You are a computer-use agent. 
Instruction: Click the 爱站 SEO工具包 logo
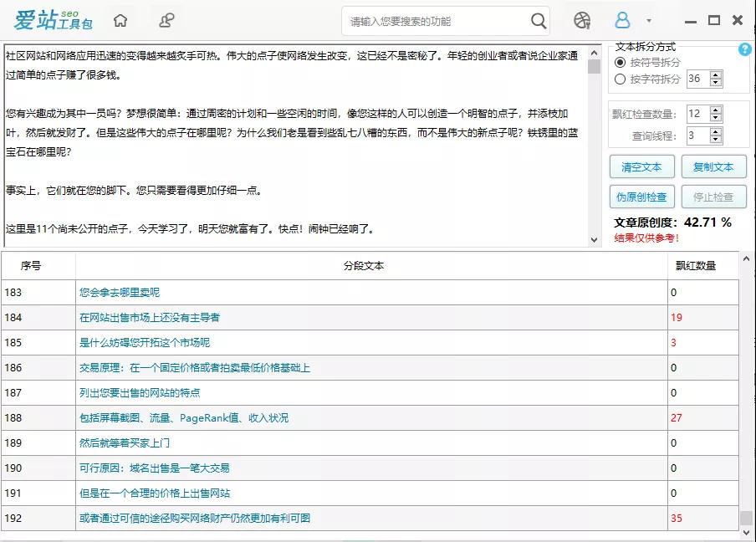tap(52, 21)
